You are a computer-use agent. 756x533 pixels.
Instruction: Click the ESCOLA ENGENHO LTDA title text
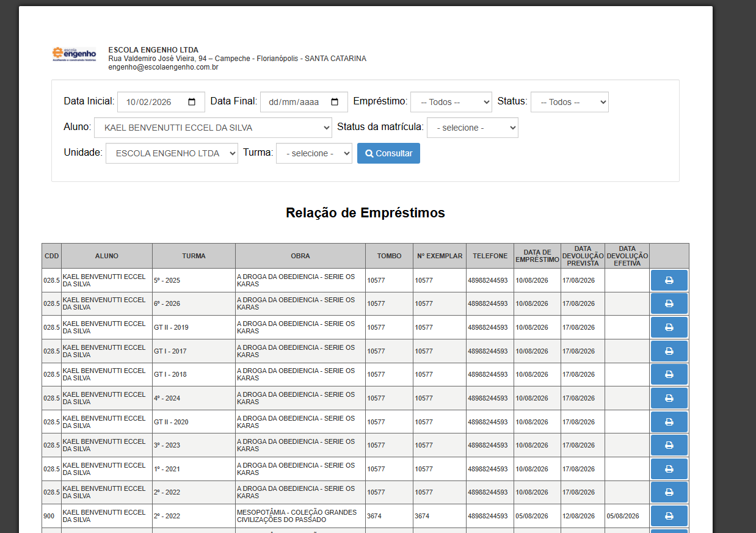(153, 50)
